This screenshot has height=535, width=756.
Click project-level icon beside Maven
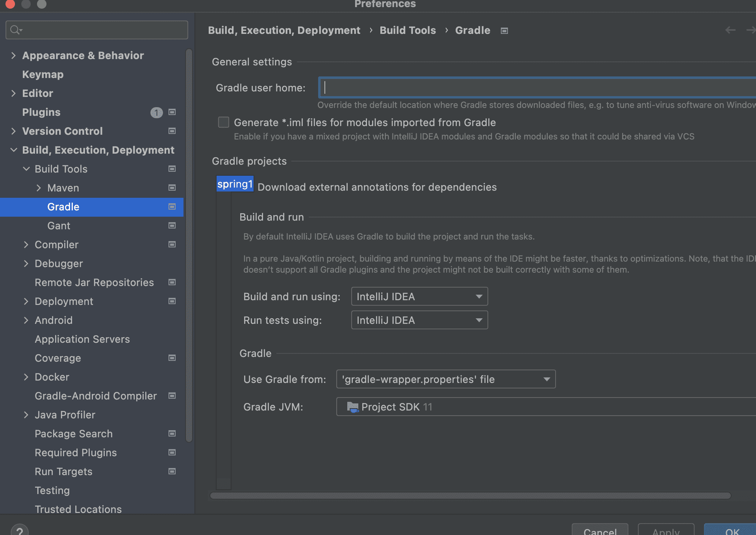coord(172,188)
